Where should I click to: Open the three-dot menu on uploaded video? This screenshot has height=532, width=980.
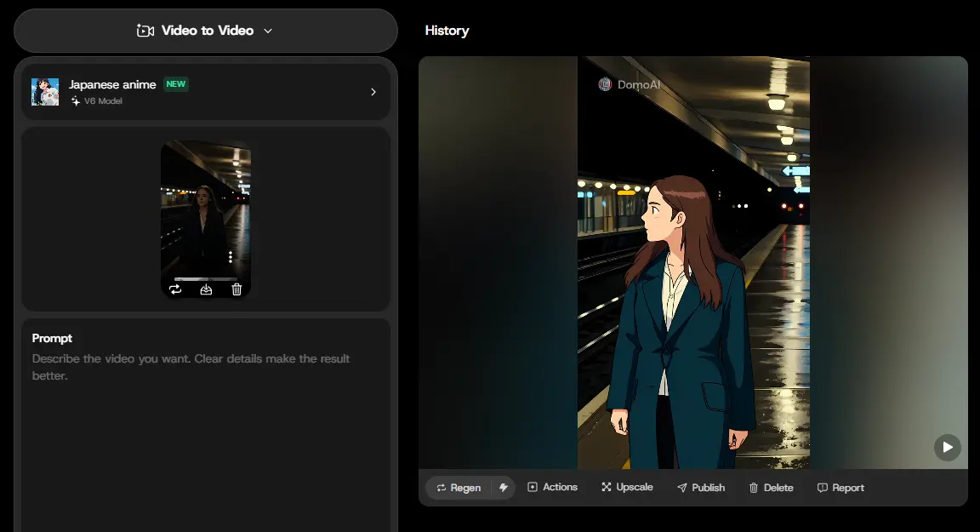click(x=231, y=257)
